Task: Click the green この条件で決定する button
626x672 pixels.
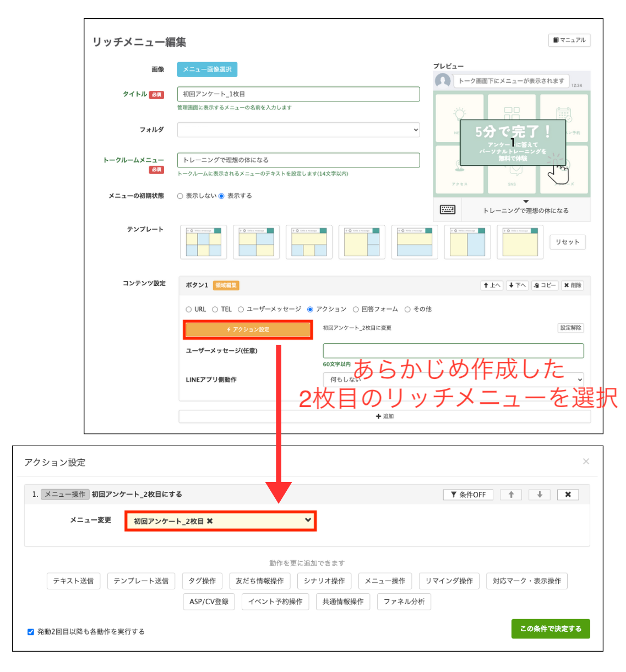Action: point(550,628)
